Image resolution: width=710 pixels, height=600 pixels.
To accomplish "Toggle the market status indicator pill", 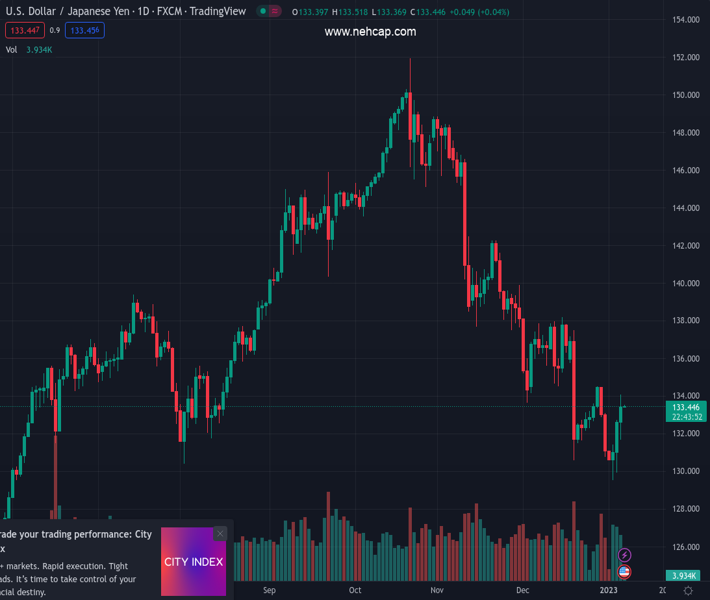I will click(x=268, y=12).
